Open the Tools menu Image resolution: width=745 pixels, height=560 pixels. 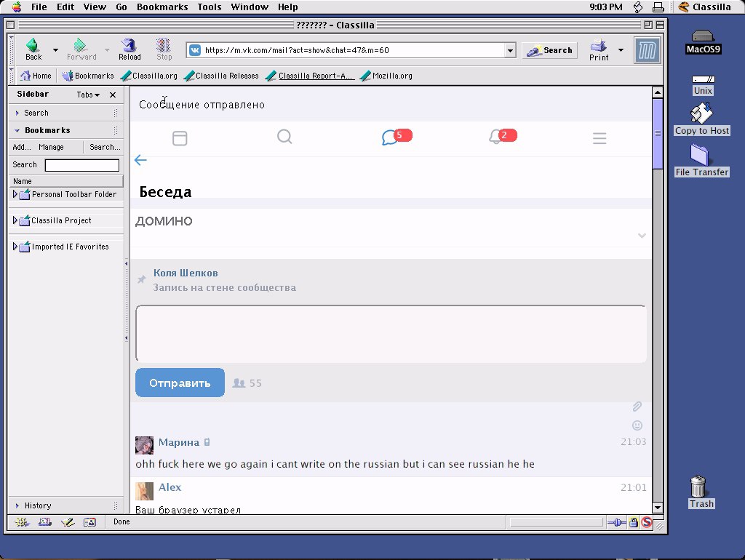click(210, 7)
